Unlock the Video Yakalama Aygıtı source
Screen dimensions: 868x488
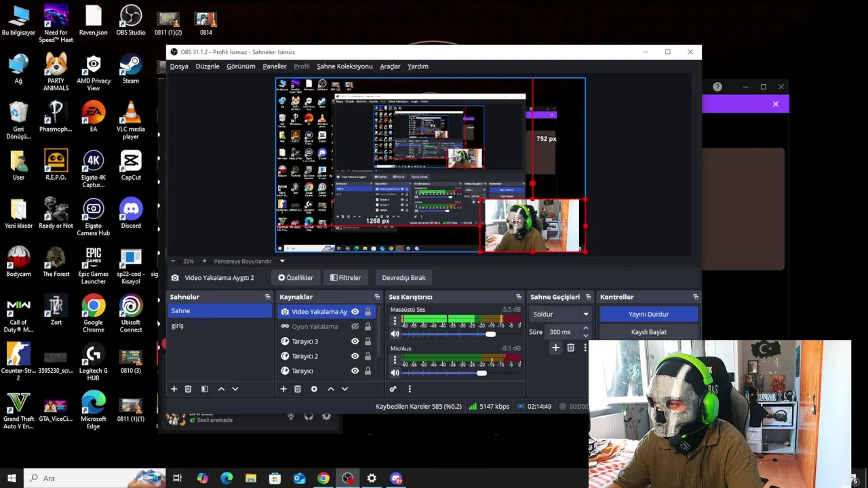368,312
